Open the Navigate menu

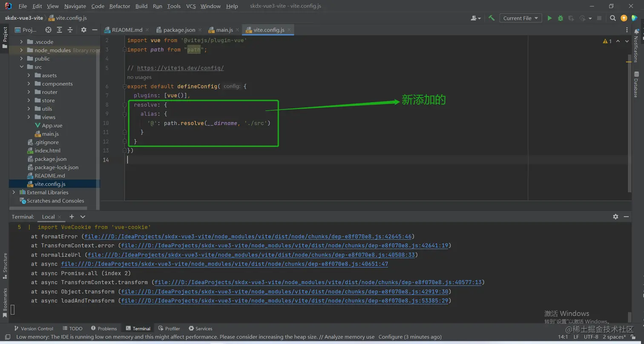pyautogui.click(x=75, y=6)
